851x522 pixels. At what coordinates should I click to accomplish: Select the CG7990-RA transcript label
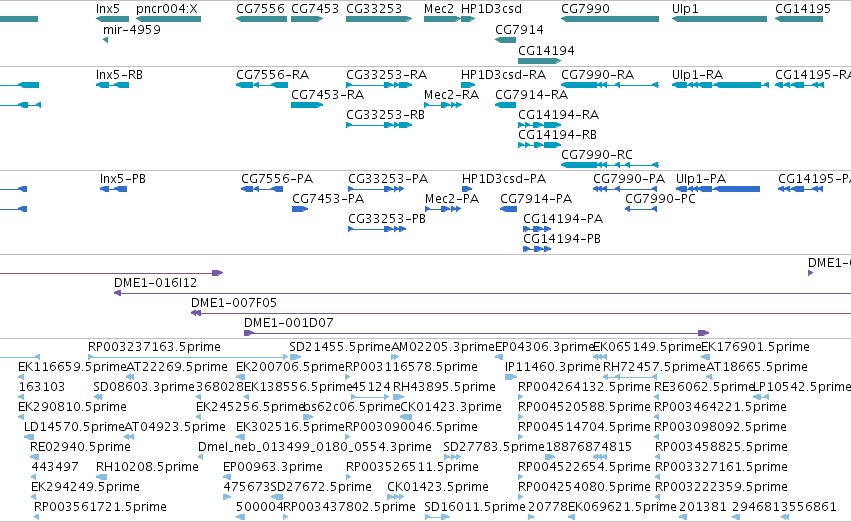pyautogui.click(x=598, y=74)
